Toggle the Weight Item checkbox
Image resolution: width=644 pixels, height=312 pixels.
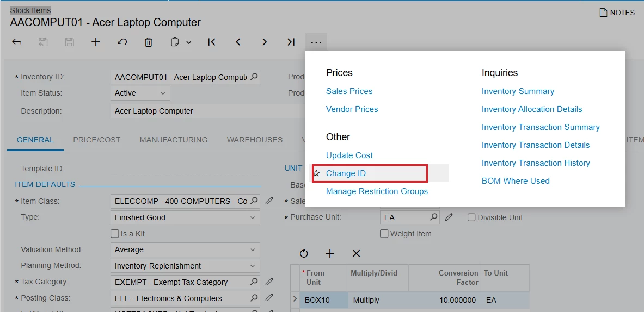point(384,234)
